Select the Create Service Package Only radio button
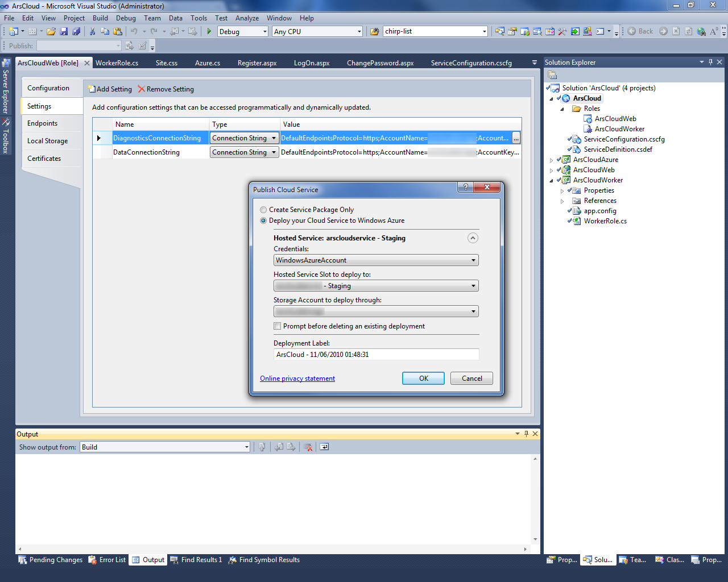This screenshot has height=582, width=728. (x=263, y=210)
